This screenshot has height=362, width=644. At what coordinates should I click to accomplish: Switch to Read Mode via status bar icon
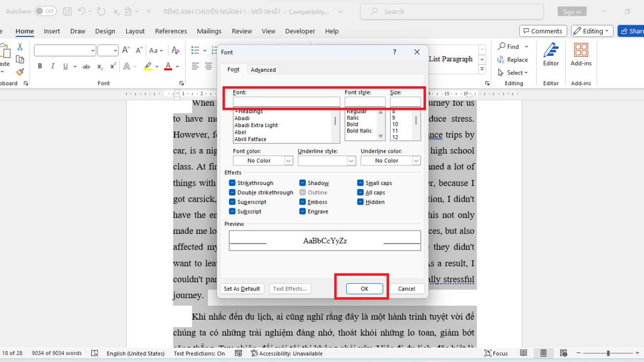(x=523, y=353)
